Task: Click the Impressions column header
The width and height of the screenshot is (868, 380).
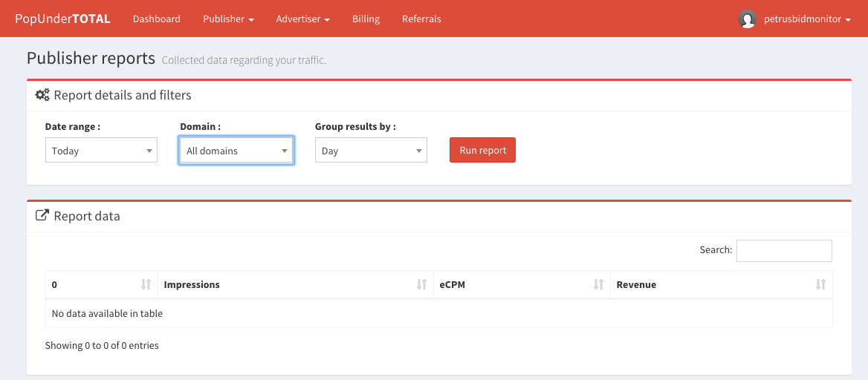Action: tap(192, 285)
